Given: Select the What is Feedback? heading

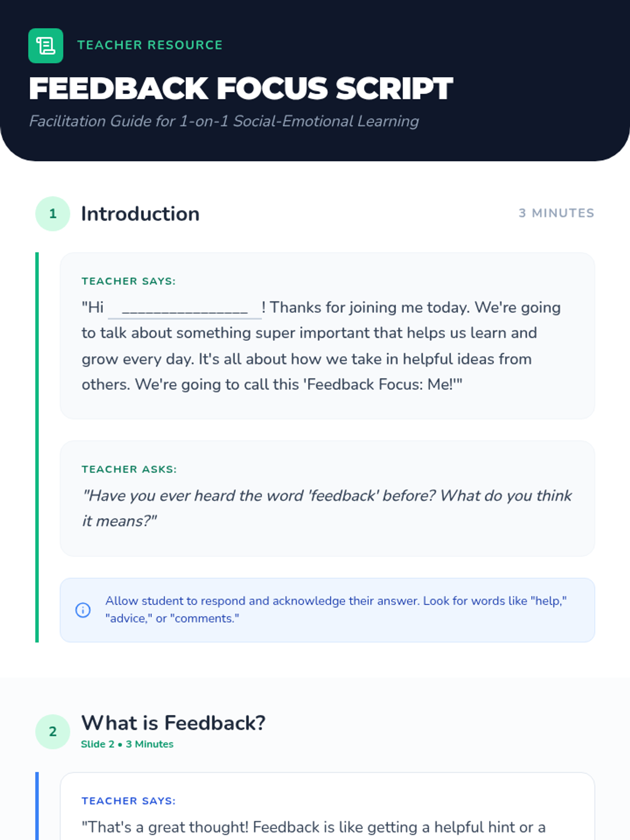Looking at the screenshot, I should [173, 723].
